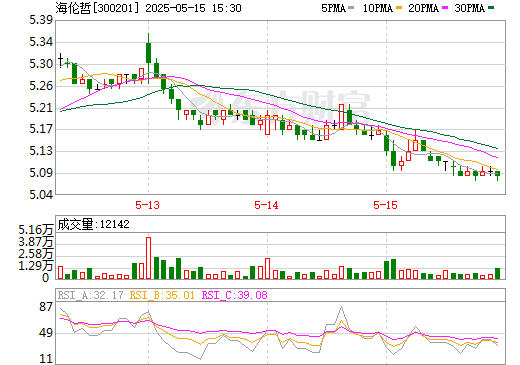The image size is (520, 365).
Task: Click the 5PMA gray legend swatch
Action: 351,7
